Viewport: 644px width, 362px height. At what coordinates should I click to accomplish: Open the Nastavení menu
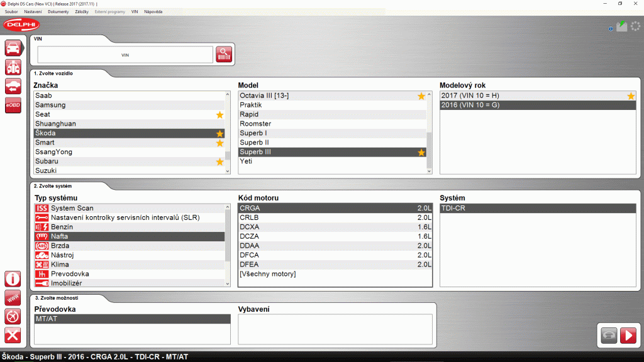click(x=33, y=12)
